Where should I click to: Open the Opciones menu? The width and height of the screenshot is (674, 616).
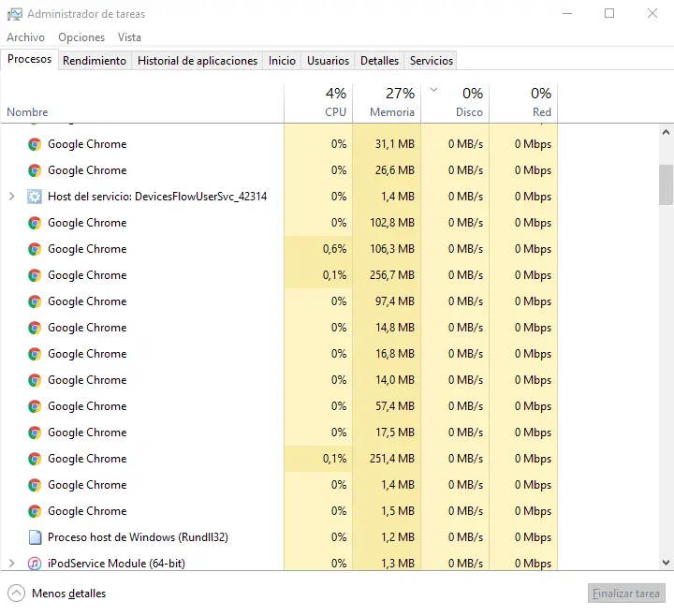coord(81,37)
